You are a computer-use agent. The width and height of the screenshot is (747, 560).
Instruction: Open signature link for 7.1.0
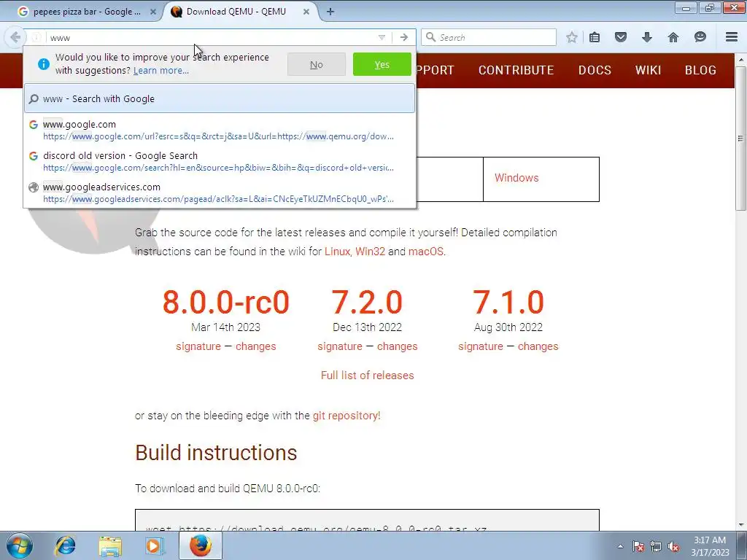[481, 346]
